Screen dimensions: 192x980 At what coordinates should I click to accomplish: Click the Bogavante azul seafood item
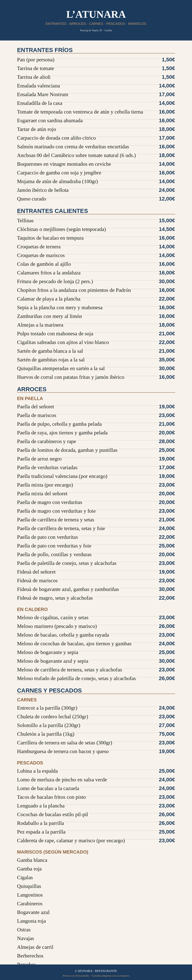[x=33, y=912]
